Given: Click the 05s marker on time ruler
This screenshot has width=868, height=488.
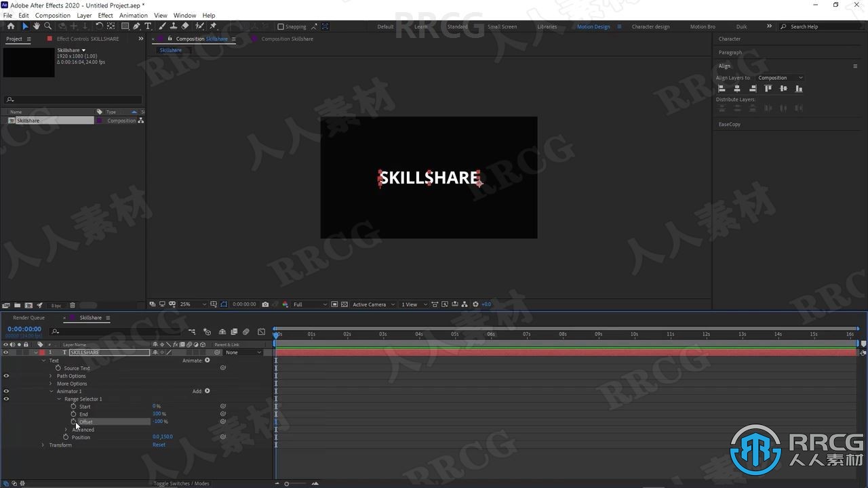Looking at the screenshot, I should tap(454, 334).
